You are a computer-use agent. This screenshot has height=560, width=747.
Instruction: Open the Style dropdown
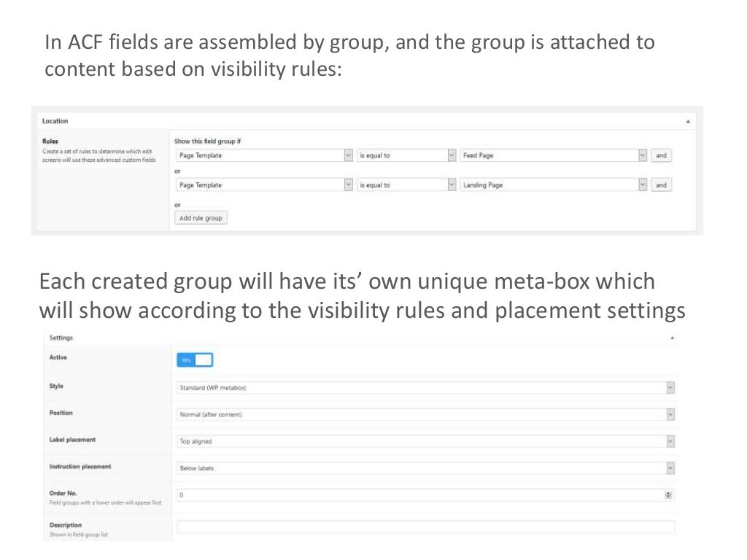(x=425, y=388)
